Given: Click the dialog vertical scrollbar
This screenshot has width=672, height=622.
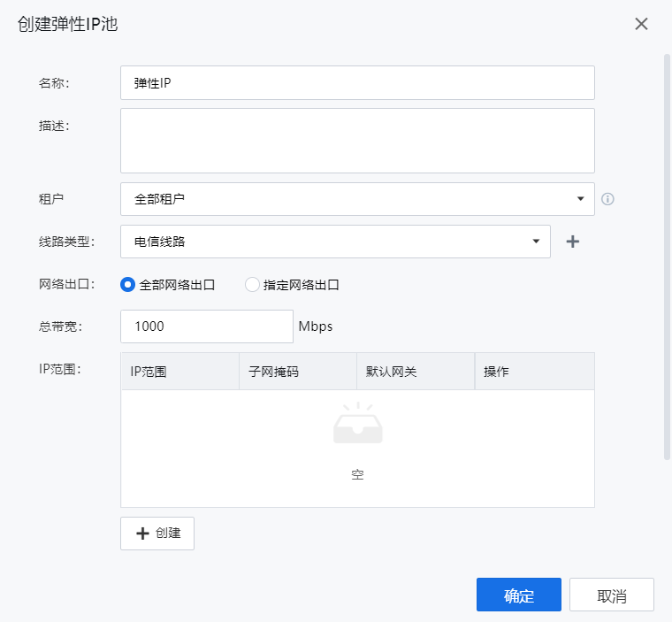Looking at the screenshot, I should [x=667, y=257].
